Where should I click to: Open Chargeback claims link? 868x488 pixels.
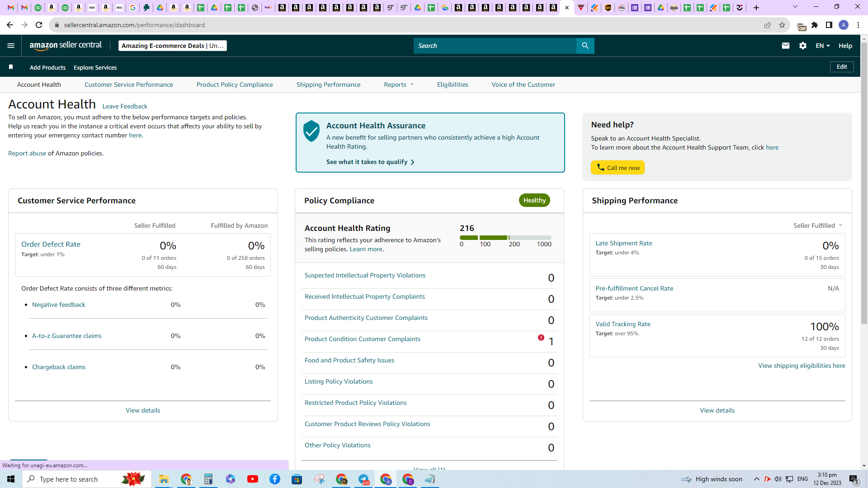pyautogui.click(x=59, y=367)
